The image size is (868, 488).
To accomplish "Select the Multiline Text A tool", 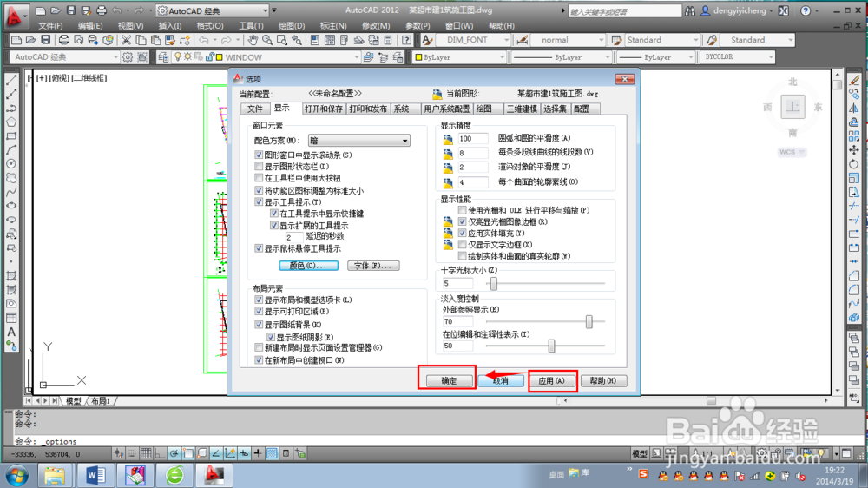I will click(x=11, y=332).
